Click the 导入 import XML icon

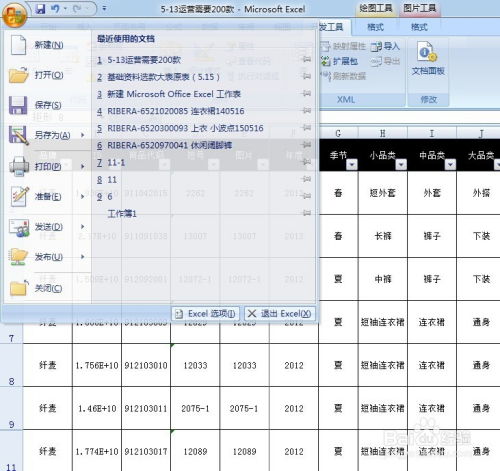385,46
